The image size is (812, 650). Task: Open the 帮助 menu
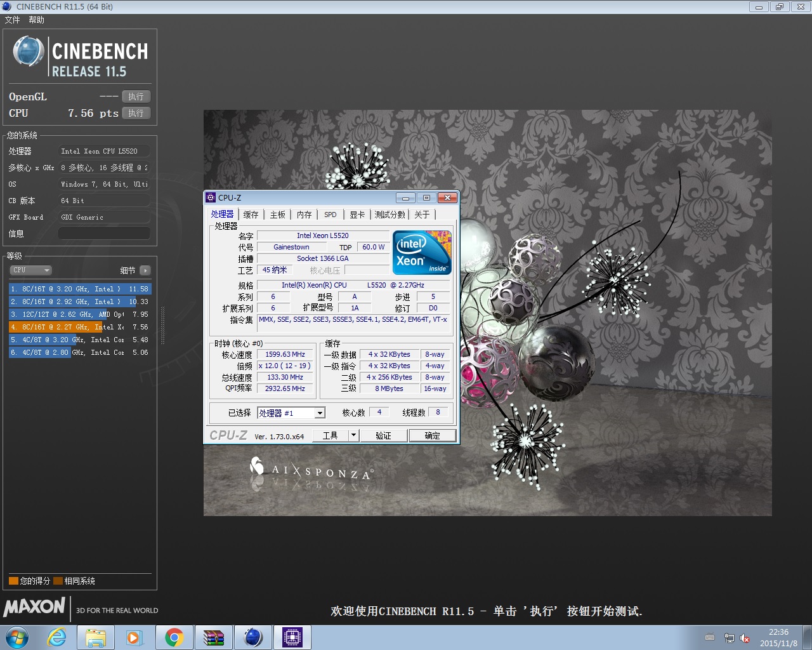(36, 20)
